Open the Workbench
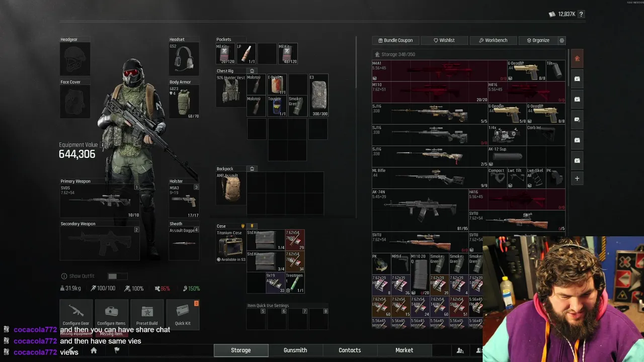 click(493, 40)
